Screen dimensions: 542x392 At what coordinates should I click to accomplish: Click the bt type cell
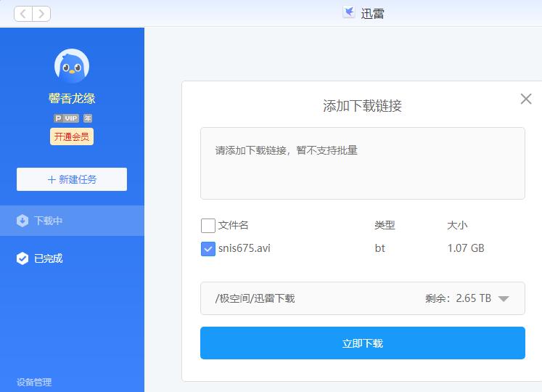pos(380,248)
